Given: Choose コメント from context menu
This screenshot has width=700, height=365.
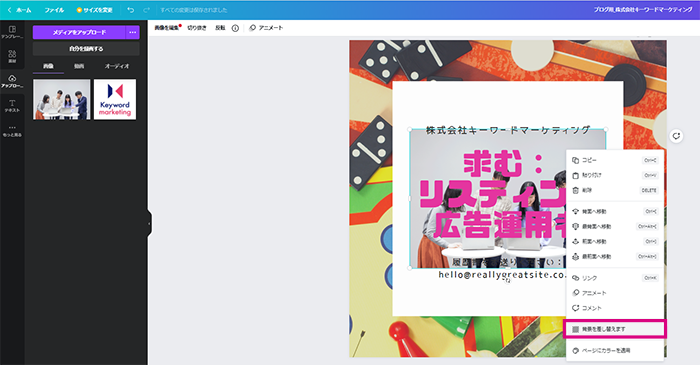Looking at the screenshot, I should point(615,308).
